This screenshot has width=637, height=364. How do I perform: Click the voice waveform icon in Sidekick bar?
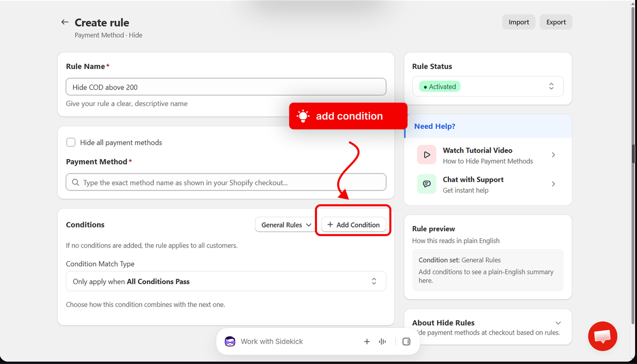(x=383, y=342)
